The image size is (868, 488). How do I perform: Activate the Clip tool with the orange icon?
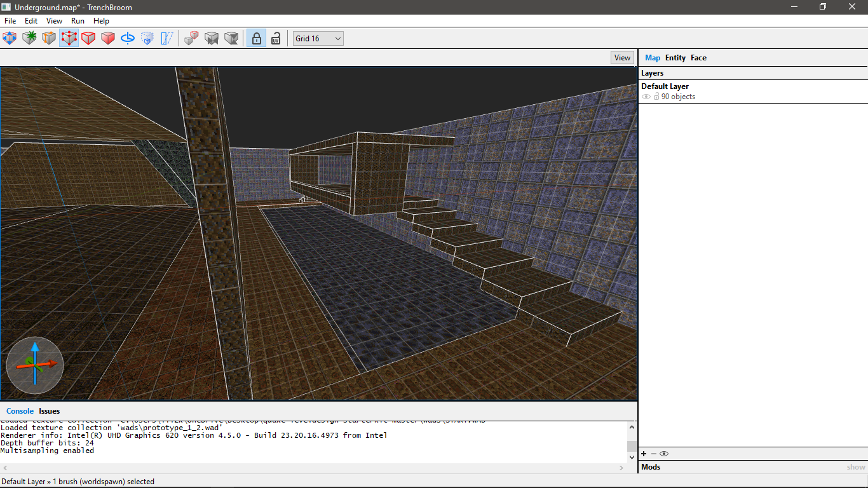point(49,38)
